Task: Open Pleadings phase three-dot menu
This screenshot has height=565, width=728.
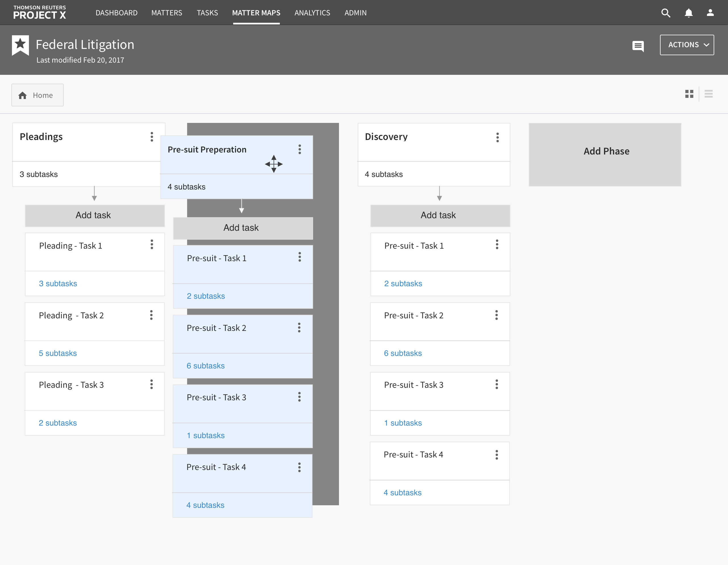Action: tap(152, 137)
